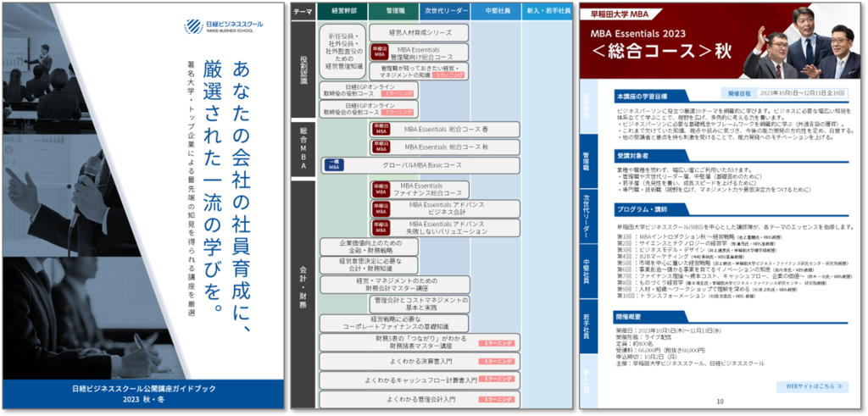Click the 早稲田MBA badge beside 総合コース 秋
The height and width of the screenshot is (416, 868).
pyautogui.click(x=380, y=147)
